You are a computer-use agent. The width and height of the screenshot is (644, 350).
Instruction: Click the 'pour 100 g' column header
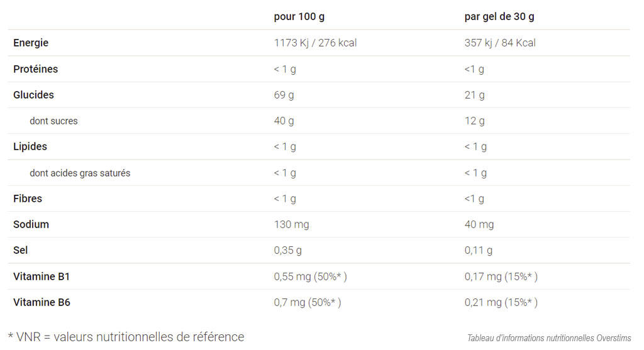point(299,17)
